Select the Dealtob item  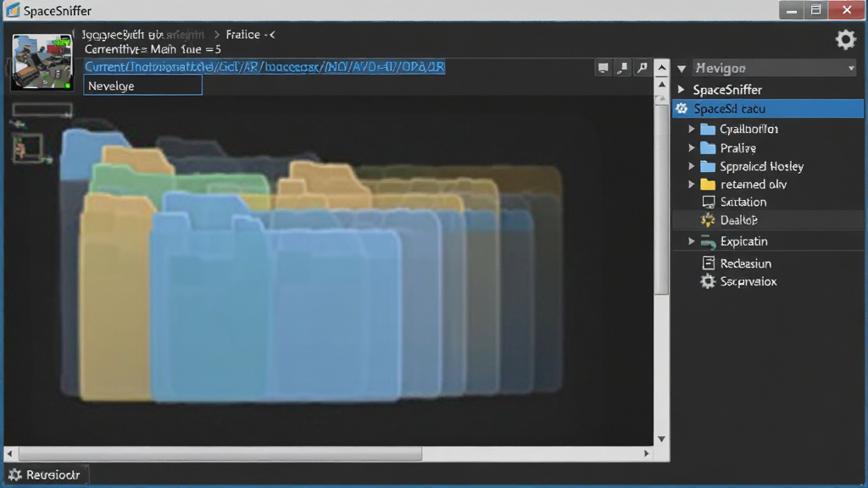(x=768, y=220)
